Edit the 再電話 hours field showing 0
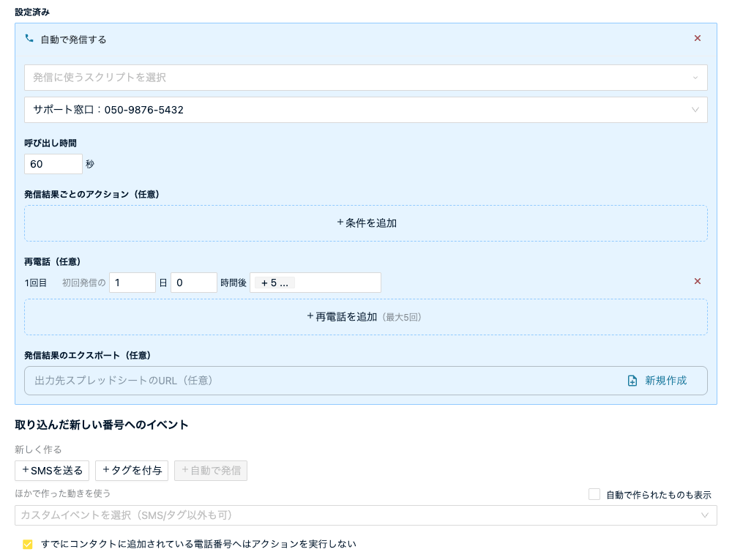The width and height of the screenshot is (732, 560). point(194,283)
